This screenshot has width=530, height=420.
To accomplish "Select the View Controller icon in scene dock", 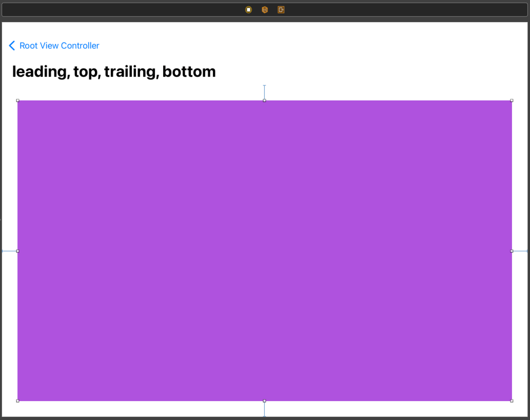I will coord(248,10).
